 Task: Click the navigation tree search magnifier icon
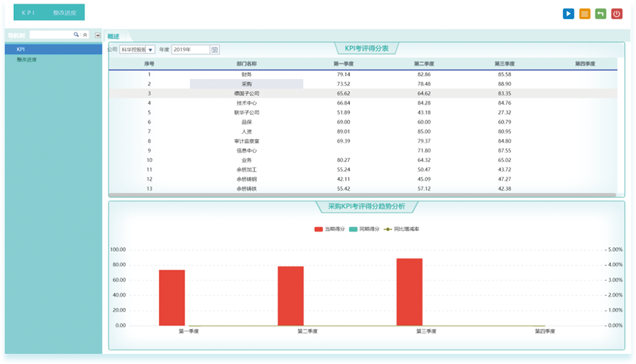click(76, 34)
